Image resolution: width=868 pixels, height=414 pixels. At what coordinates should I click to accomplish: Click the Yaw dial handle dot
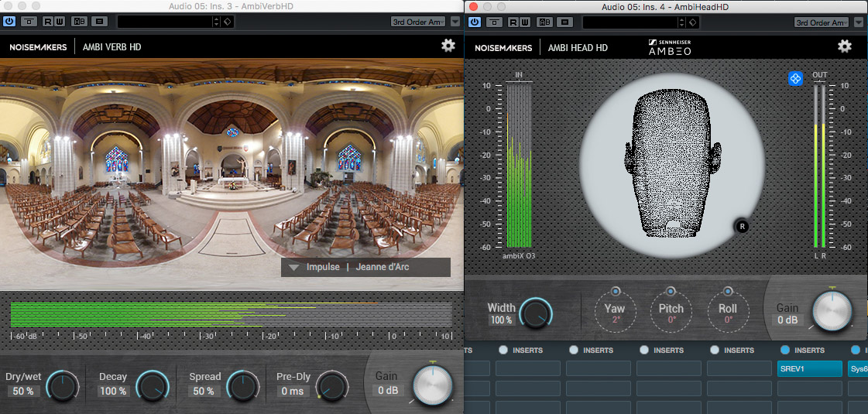[616, 291]
